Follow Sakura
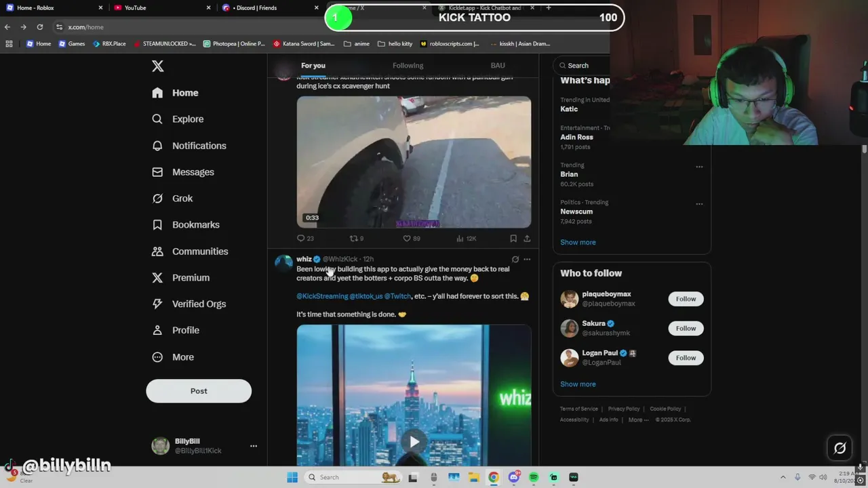 (x=686, y=329)
